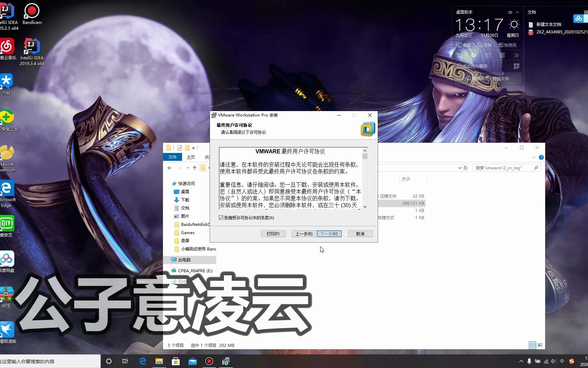Click the widget's screenshot crop tool icon

coord(459,55)
